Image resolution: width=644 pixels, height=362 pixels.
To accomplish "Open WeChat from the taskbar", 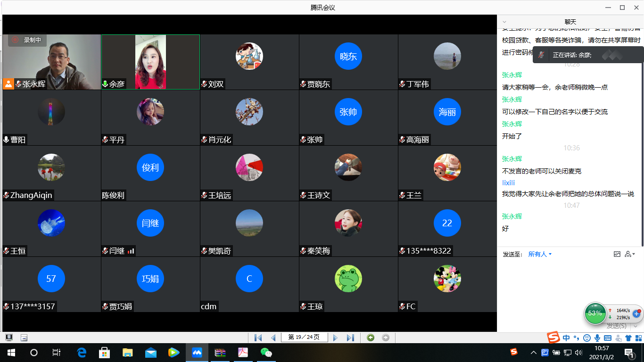I will coord(266,353).
